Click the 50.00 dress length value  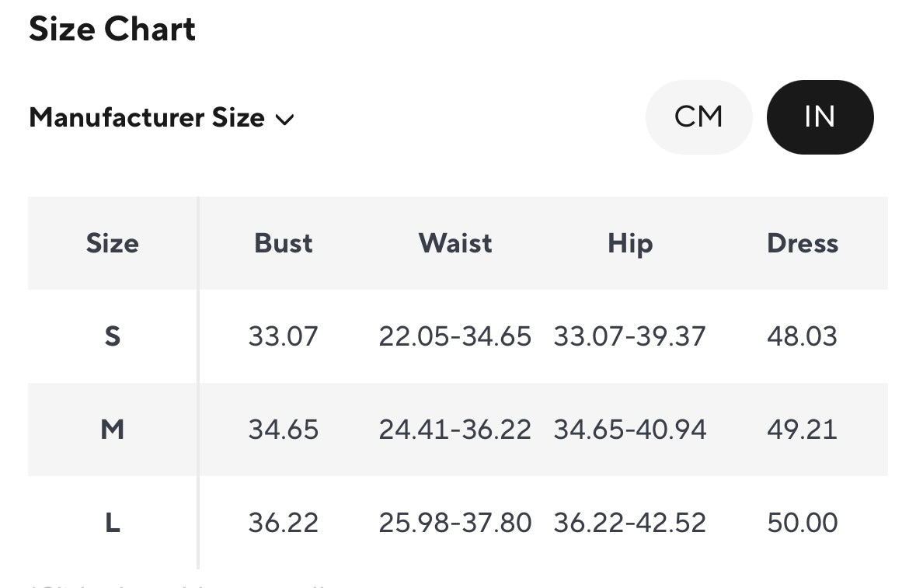coord(803,523)
